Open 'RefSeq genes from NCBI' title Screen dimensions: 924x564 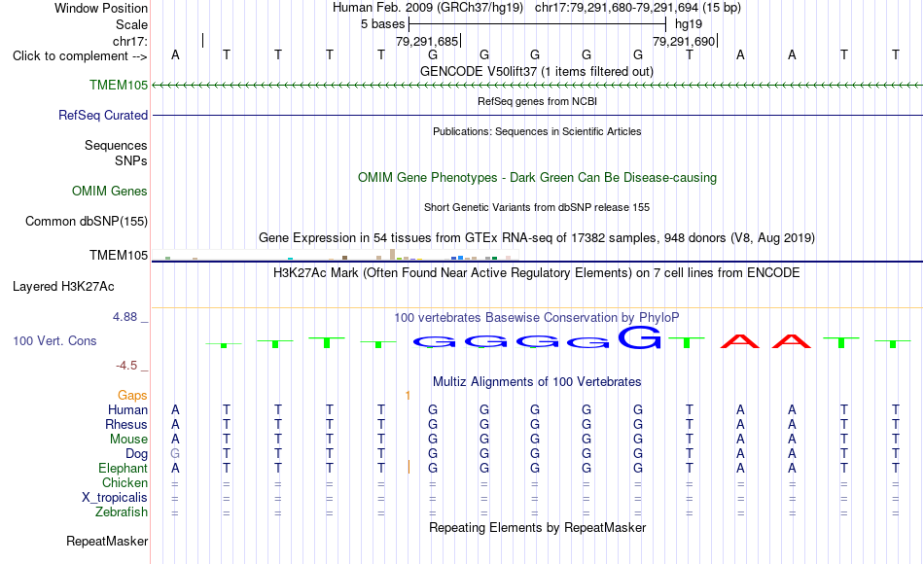click(x=538, y=102)
